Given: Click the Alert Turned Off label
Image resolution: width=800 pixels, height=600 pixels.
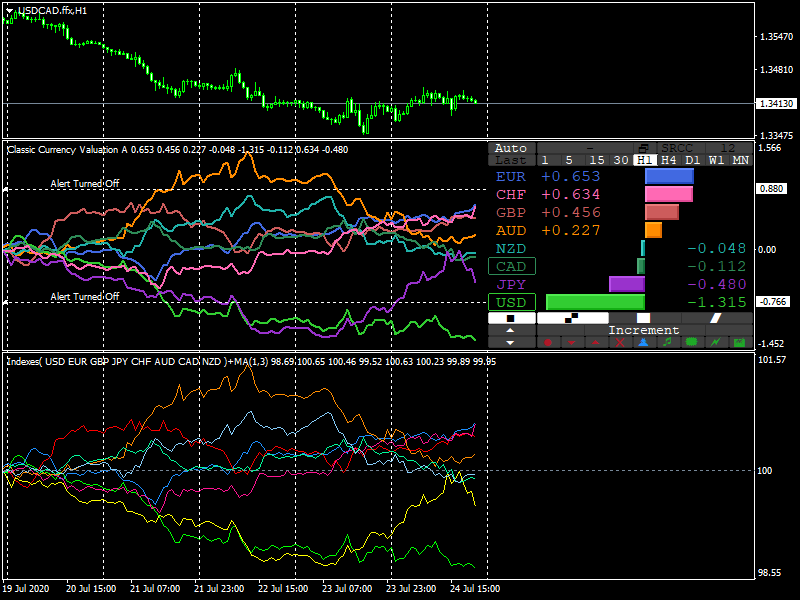Looking at the screenshot, I should click(x=85, y=183).
